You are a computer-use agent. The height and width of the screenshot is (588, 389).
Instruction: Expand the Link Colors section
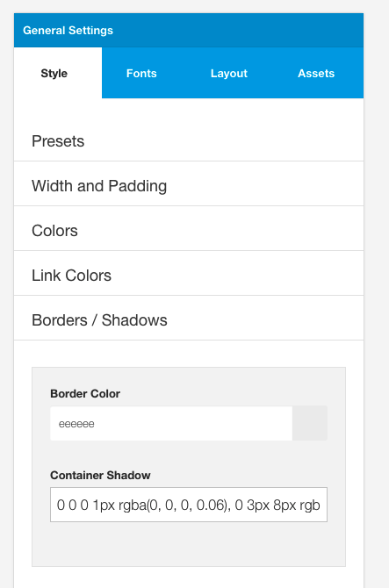(x=189, y=276)
